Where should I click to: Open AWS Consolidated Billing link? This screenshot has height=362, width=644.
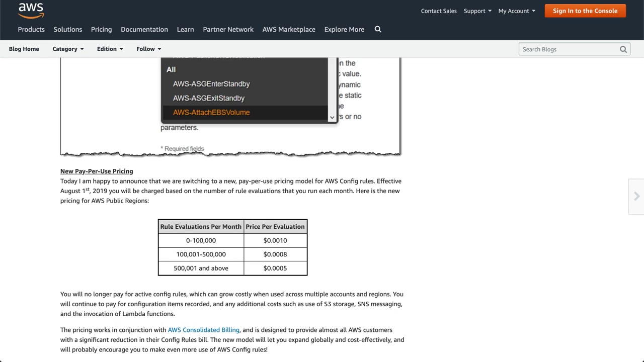pos(203,330)
